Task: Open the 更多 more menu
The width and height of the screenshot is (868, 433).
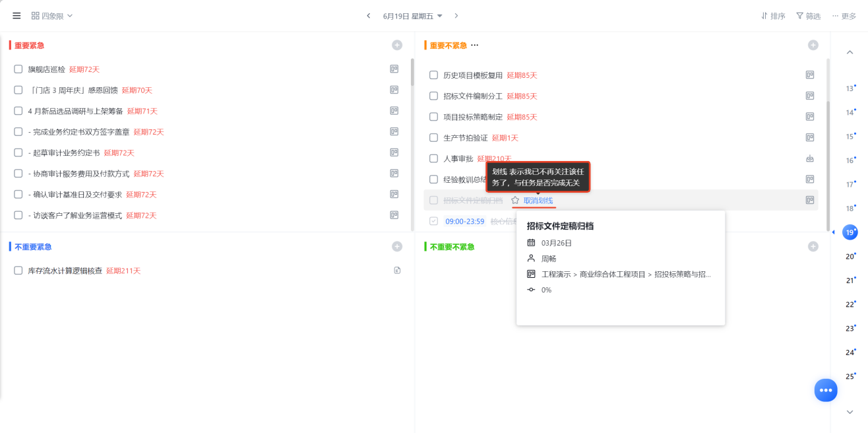Action: click(844, 16)
